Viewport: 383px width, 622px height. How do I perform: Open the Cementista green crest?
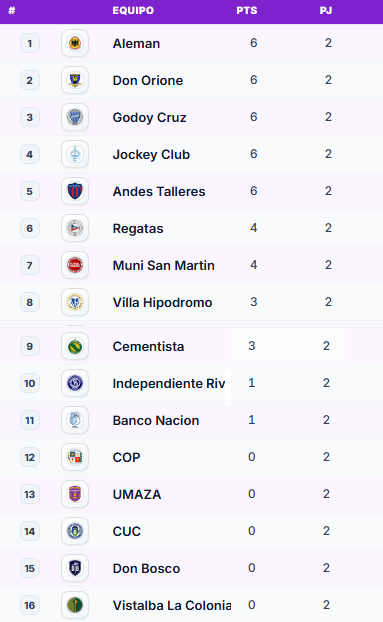[x=75, y=346]
